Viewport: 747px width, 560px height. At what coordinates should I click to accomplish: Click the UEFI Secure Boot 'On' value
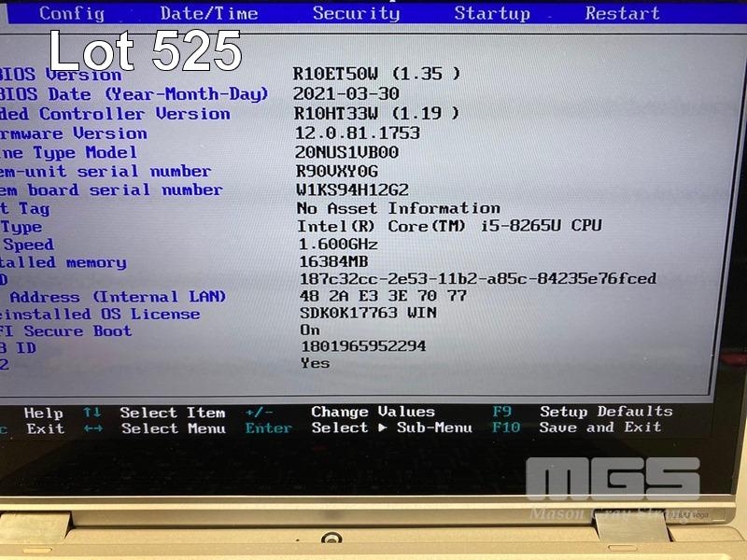310,329
